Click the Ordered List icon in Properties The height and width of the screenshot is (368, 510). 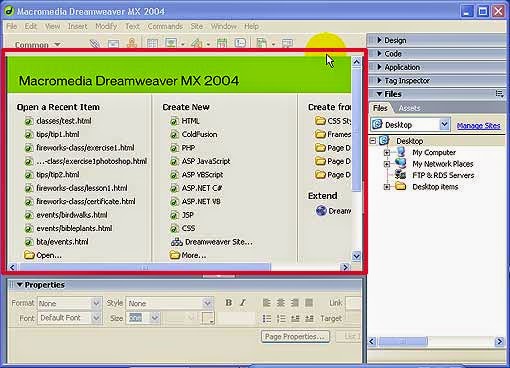tap(281, 319)
